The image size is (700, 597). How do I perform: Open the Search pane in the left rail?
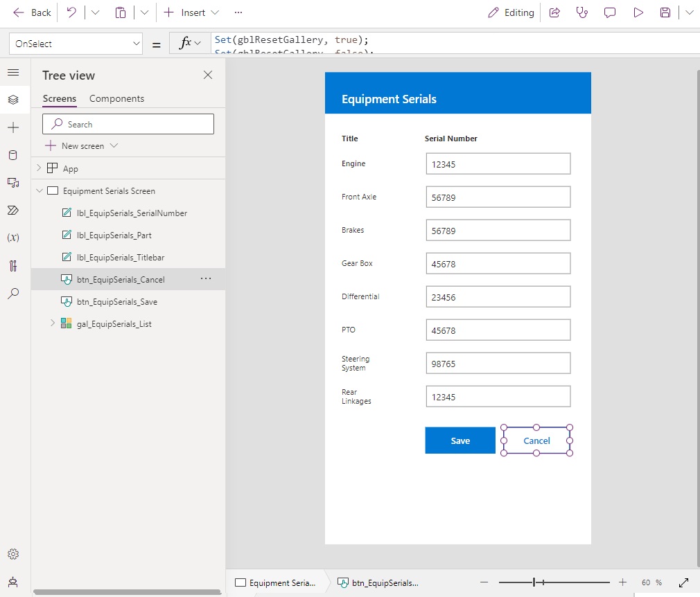click(13, 293)
